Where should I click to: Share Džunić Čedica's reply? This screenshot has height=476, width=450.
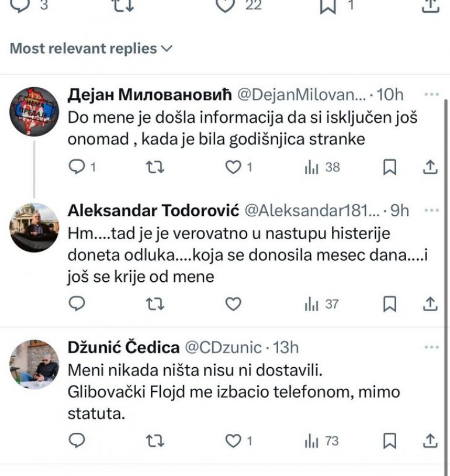click(430, 440)
